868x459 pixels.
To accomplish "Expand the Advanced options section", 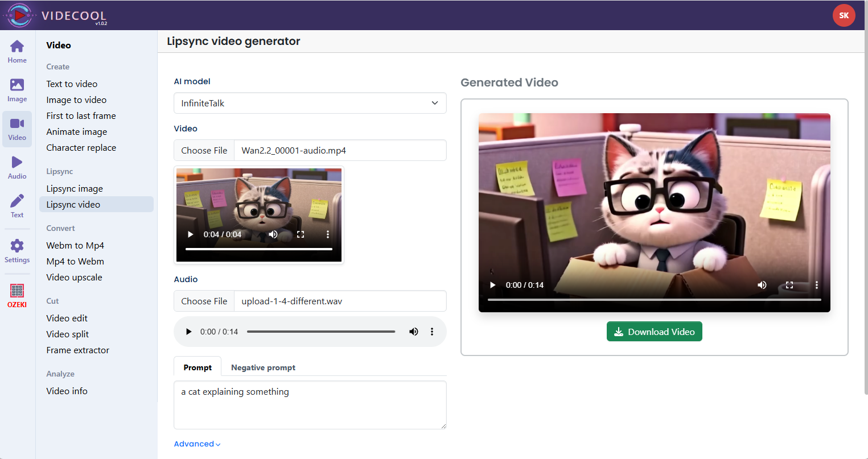I will pyautogui.click(x=197, y=444).
